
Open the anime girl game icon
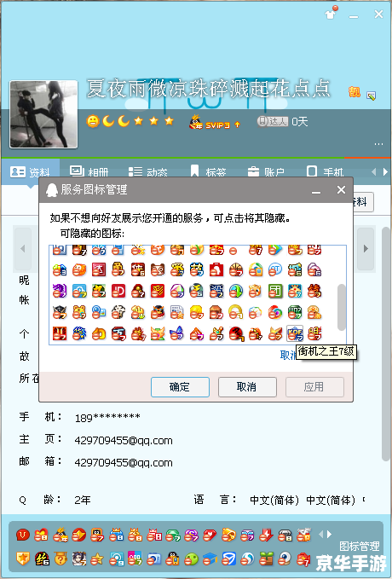tap(79, 559)
